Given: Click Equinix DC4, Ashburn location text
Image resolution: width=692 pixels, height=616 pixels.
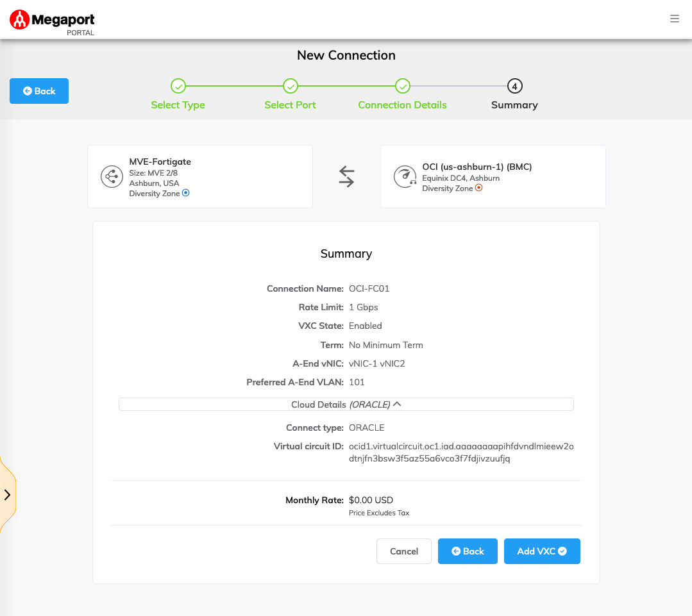Looking at the screenshot, I should click(x=460, y=178).
